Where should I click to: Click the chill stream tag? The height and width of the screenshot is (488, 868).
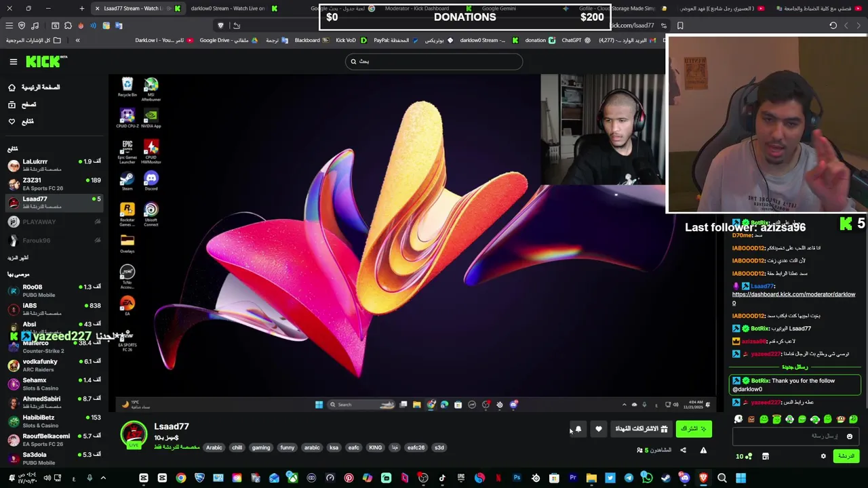click(237, 447)
